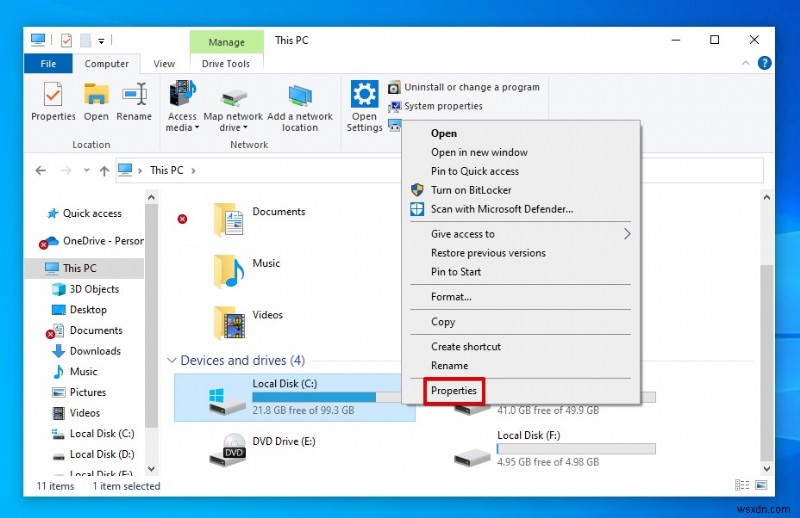Select Local Disk (D:) in navigation pane

pos(102,454)
